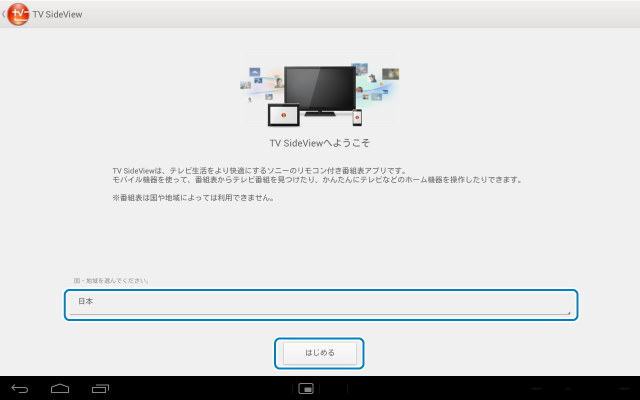Viewport: 640px width, 400px height.
Task: Open the recent apps overview button
Action: (x=100, y=388)
